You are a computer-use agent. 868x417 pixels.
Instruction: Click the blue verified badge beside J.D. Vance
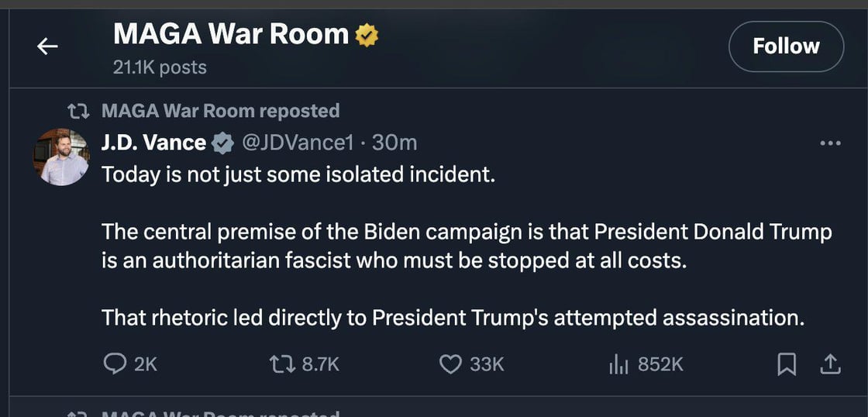223,143
